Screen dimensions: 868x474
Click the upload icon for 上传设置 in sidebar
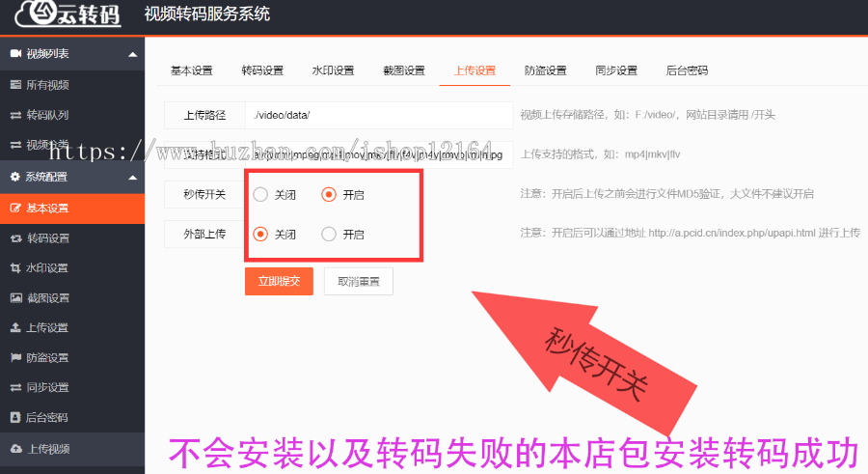[15, 328]
